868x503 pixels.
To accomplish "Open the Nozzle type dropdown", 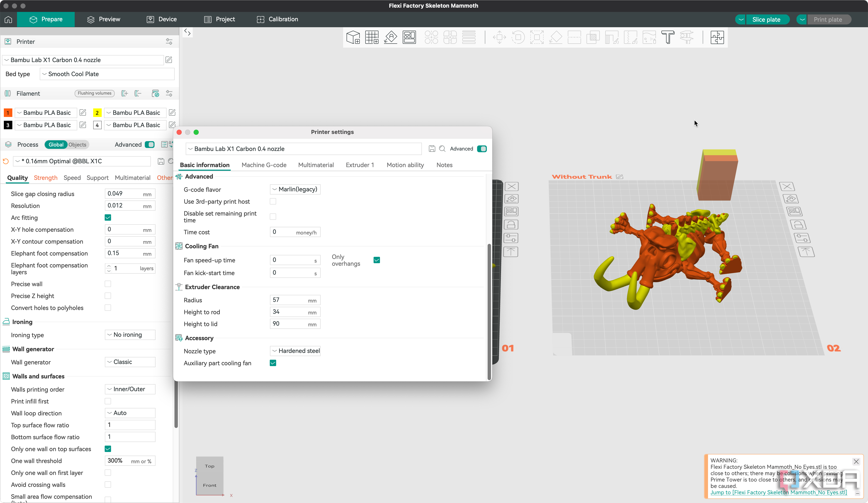I will (x=295, y=351).
